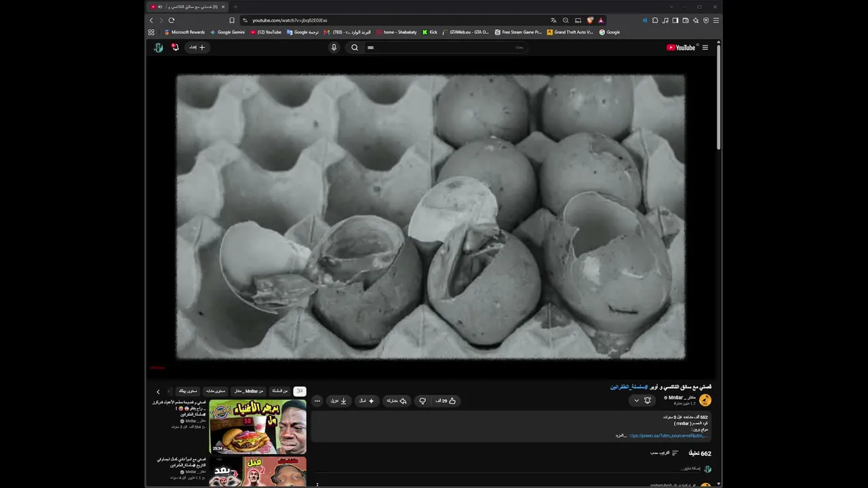Viewport: 868px width, 488px height.
Task: Open the comments sort-by menu
Action: [x=665, y=453]
